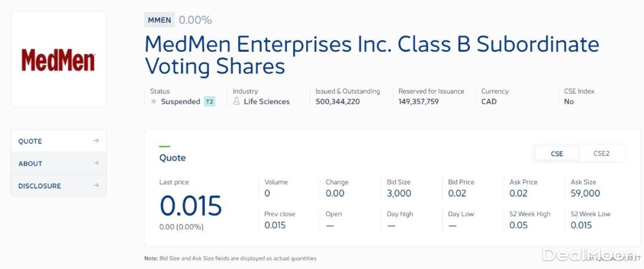644x269 pixels.
Task: Switch to the CSE quote toggle
Action: (x=557, y=153)
